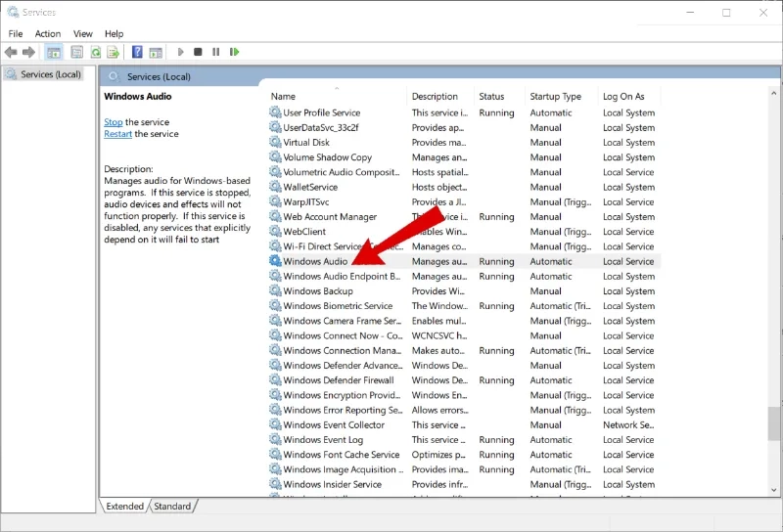Select the Windows Defender Advance... row
The width and height of the screenshot is (783, 532).
tap(464, 366)
